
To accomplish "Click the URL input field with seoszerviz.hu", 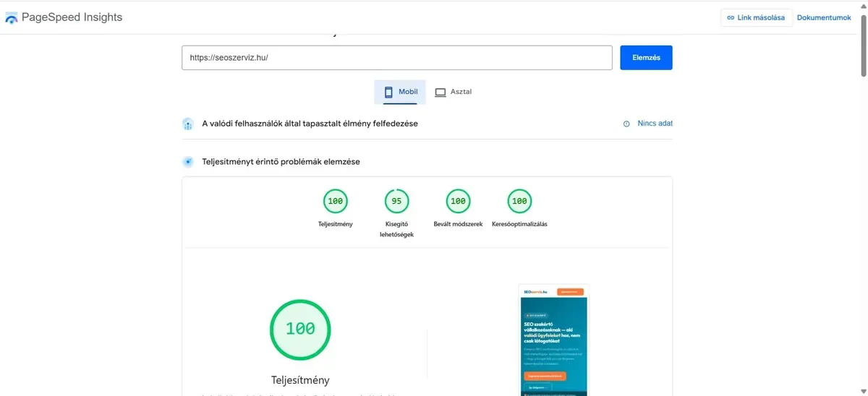I will (x=397, y=58).
